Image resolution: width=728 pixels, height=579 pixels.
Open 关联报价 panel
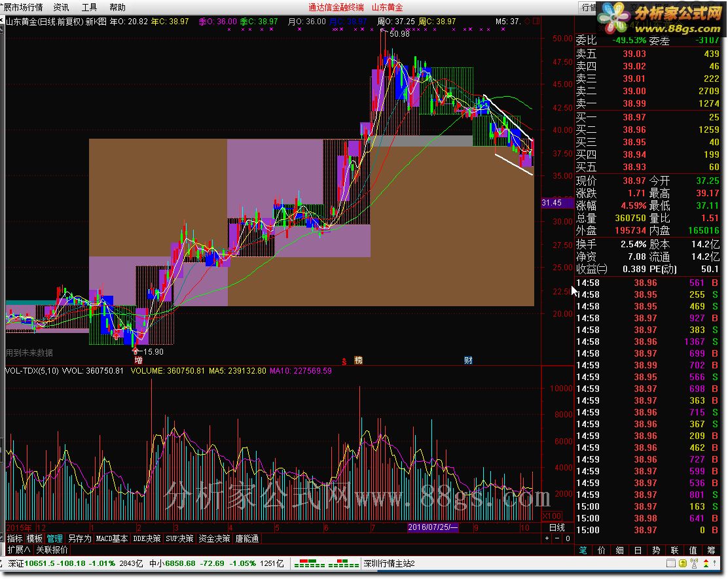pyautogui.click(x=52, y=550)
